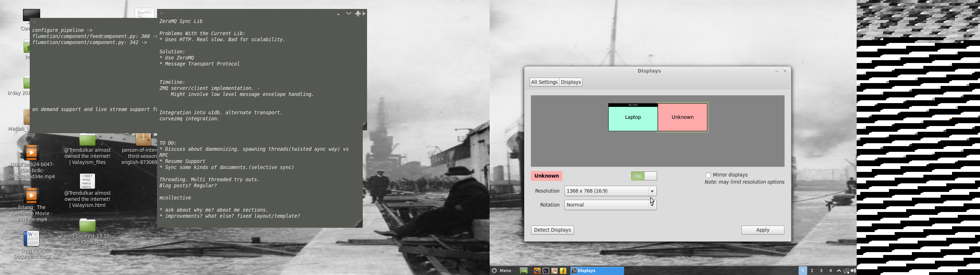Open the network status tray icon

(846, 271)
